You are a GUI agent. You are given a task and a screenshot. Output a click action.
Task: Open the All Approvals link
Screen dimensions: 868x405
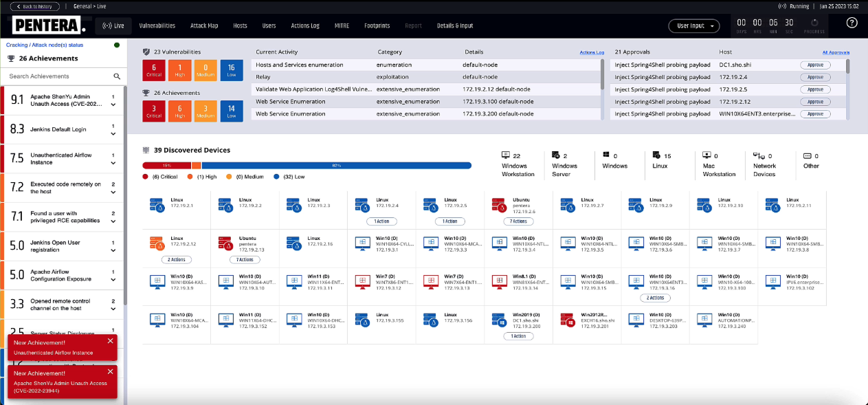pyautogui.click(x=836, y=52)
